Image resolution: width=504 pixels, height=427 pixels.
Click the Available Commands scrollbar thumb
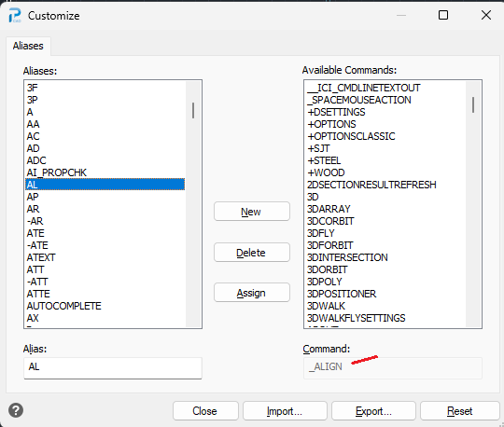[x=473, y=104]
